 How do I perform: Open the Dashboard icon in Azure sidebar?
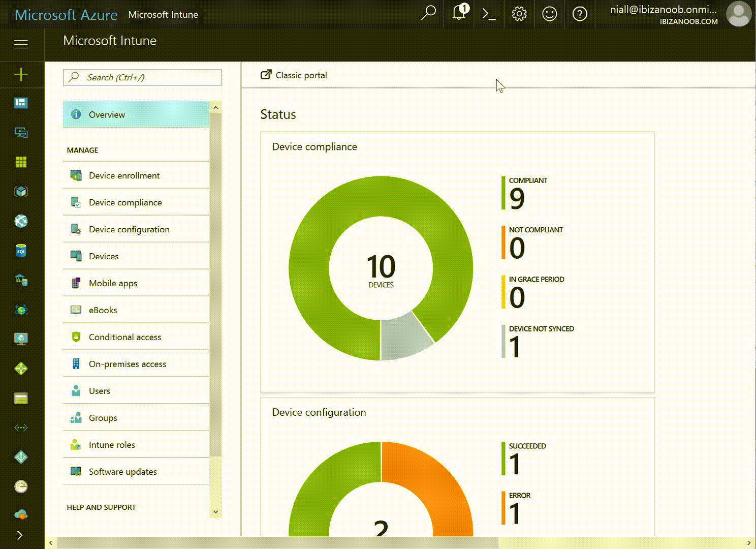[x=21, y=103]
